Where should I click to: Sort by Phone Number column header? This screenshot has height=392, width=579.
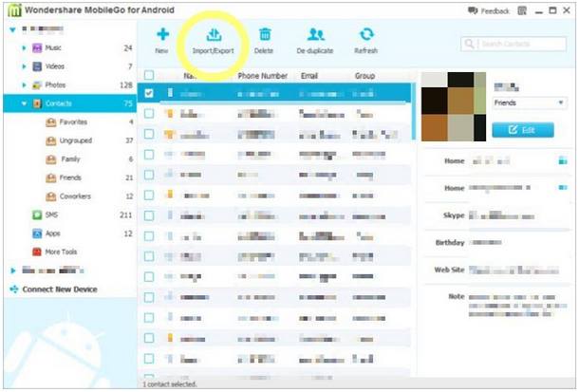click(x=263, y=76)
